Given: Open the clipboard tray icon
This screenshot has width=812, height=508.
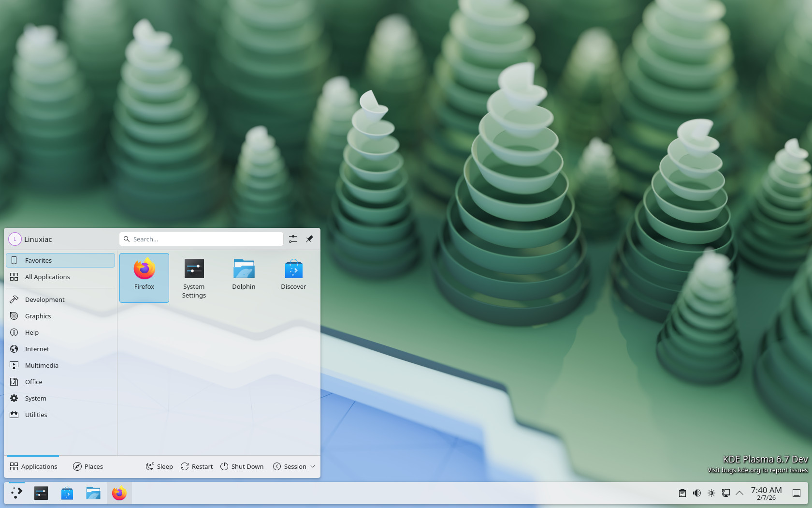Looking at the screenshot, I should [682, 493].
